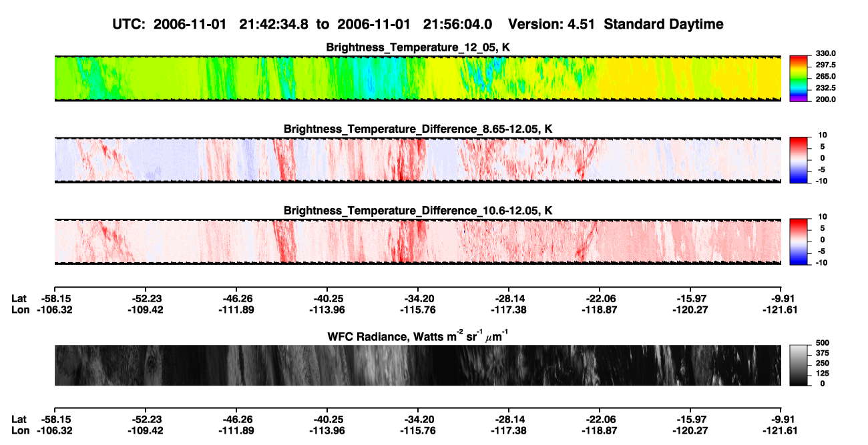Click the 'Brightness_Temperature_Difference_8.65-12.05, K' title

click(418, 128)
